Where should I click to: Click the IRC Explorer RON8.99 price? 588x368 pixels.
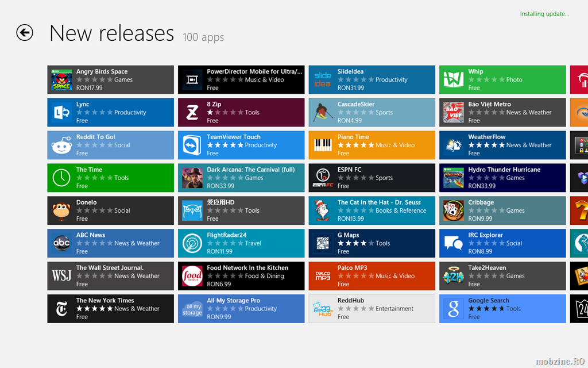480,251
